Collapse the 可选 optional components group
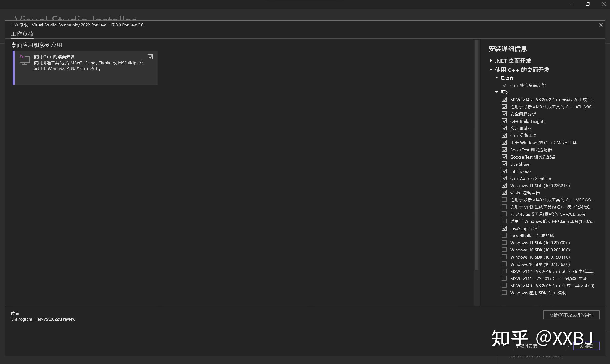The width and height of the screenshot is (610, 364). (497, 92)
